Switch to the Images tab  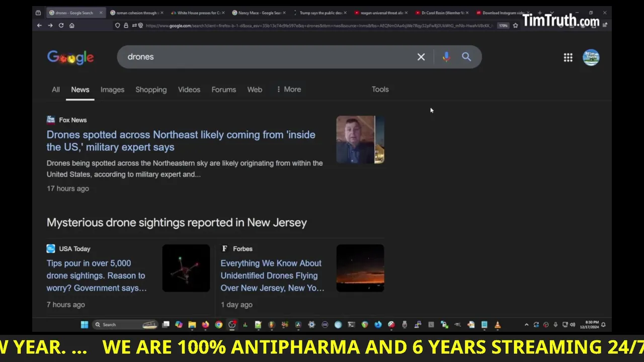point(112,89)
